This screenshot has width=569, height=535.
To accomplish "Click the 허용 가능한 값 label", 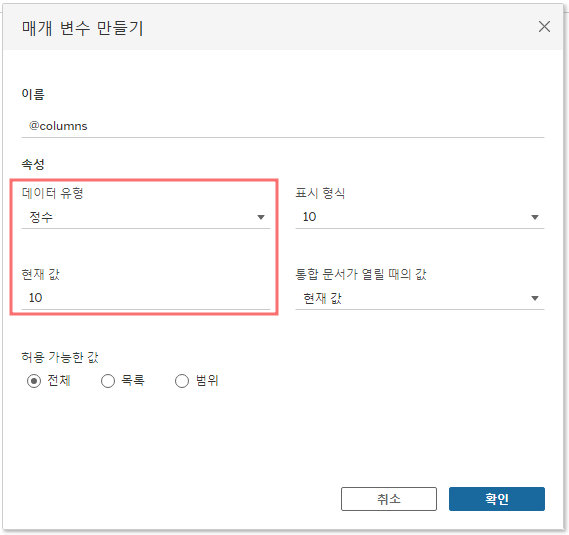I will [60, 357].
